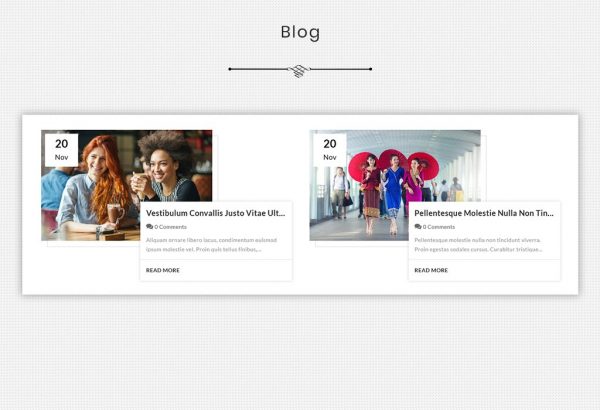Select excerpt text starting 'Pellentesque molestie nulla non'
Viewport: 600px width, 410px height.
pyautogui.click(x=478, y=245)
